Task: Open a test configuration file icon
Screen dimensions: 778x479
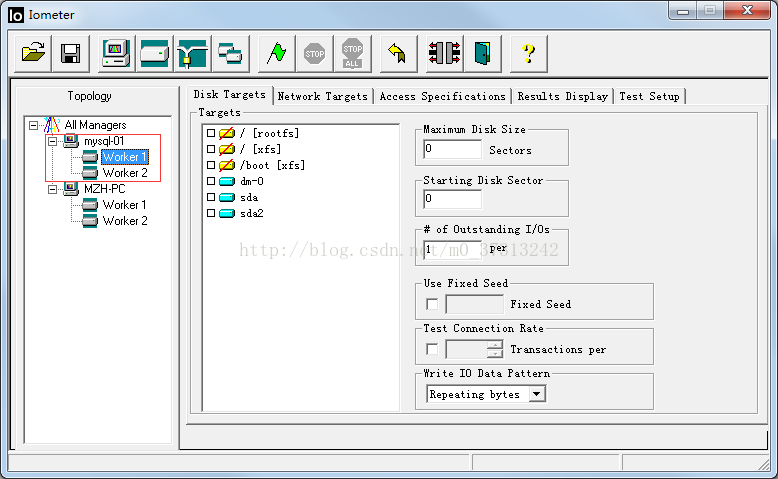Action: [x=33, y=53]
